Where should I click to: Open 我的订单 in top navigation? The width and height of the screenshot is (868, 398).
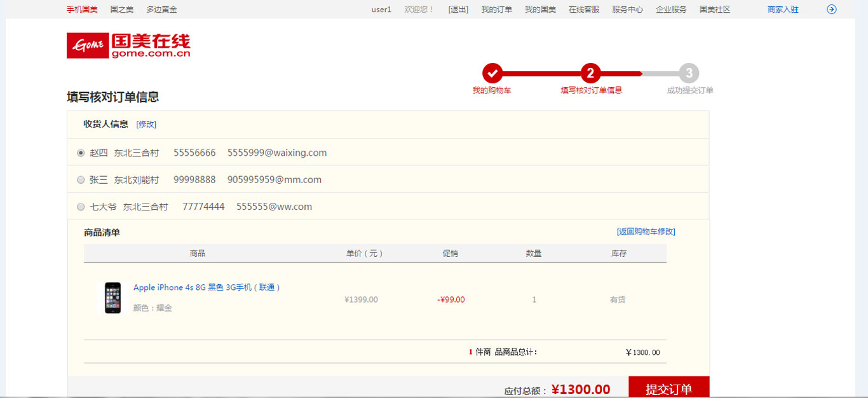coord(496,10)
